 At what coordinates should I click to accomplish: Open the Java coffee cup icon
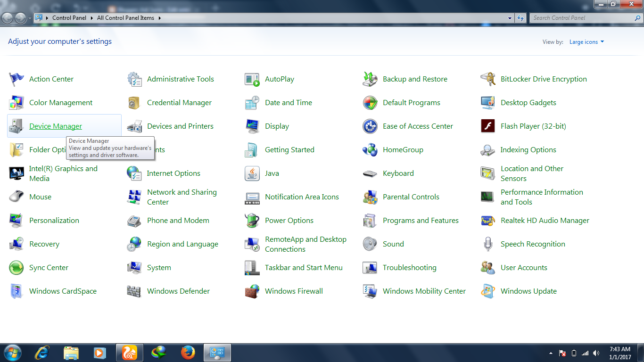pos(252,173)
